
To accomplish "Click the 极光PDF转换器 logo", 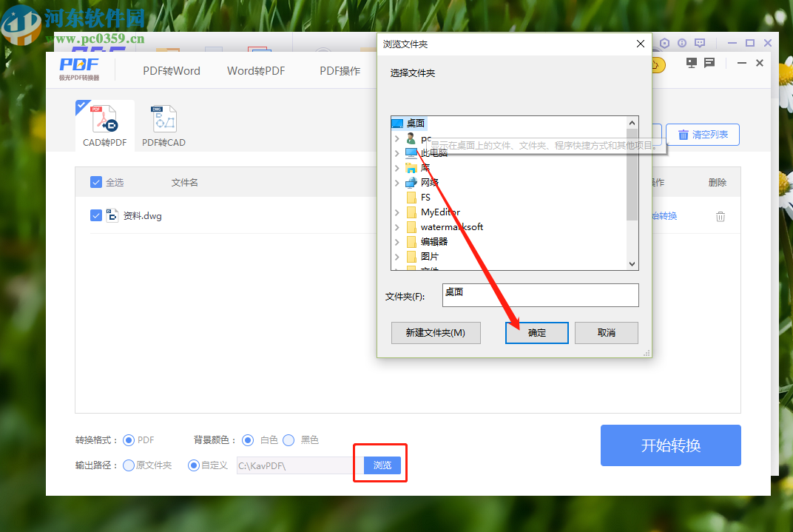I will click(79, 69).
